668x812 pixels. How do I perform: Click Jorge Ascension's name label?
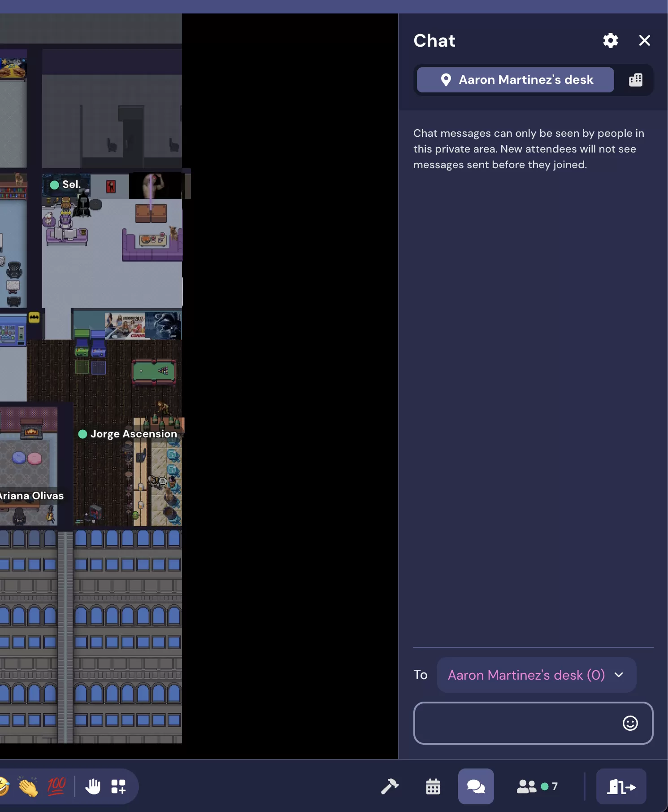133,434
